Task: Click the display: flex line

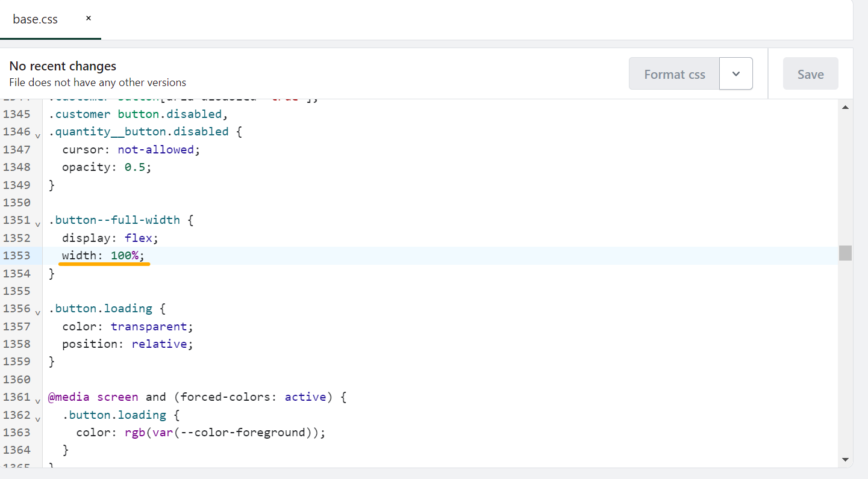Action: coord(110,238)
